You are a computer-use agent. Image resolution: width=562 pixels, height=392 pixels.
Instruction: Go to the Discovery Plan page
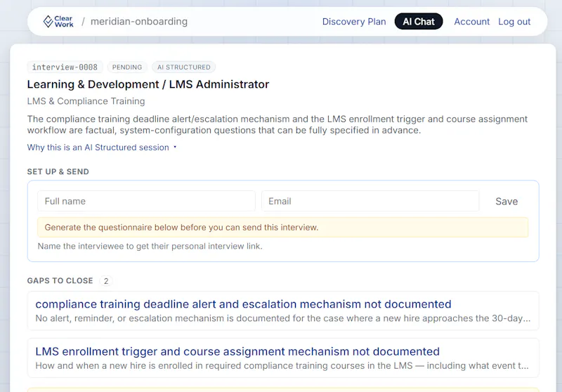[x=354, y=22]
